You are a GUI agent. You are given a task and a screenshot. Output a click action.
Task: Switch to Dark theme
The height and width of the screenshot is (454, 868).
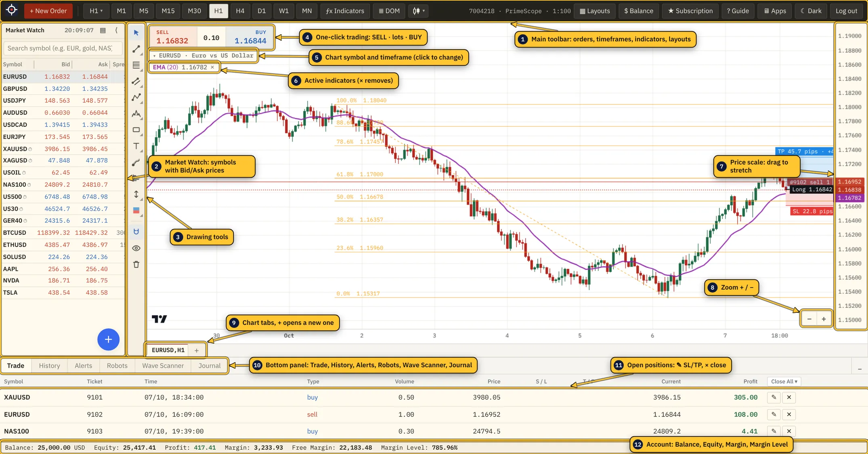(x=811, y=11)
